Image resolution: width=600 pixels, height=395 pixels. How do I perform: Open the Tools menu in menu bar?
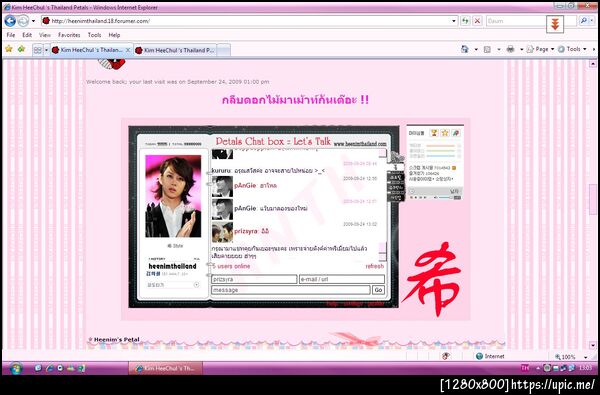pyautogui.click(x=95, y=35)
